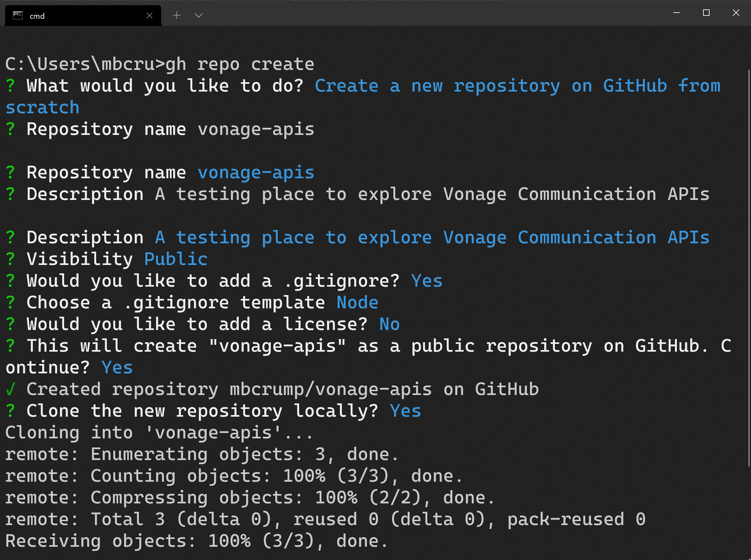Maximize the terminal window
Viewport: 751px width, 560px height.
coord(706,13)
